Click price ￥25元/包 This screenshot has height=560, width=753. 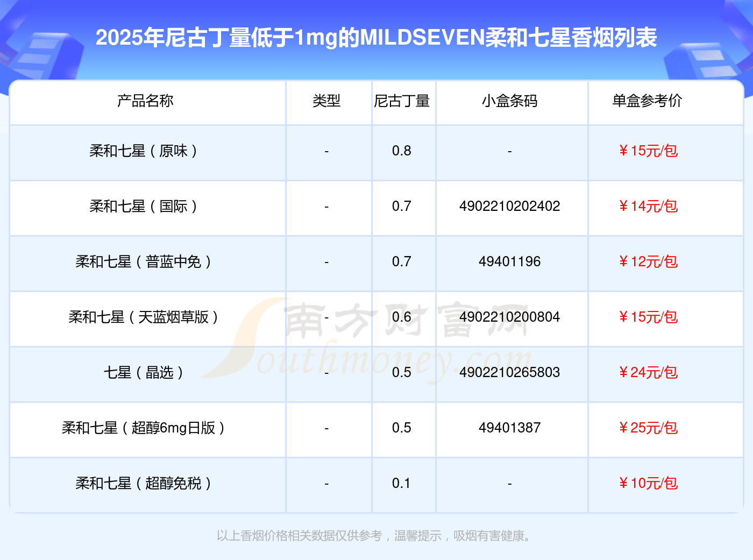pos(648,428)
